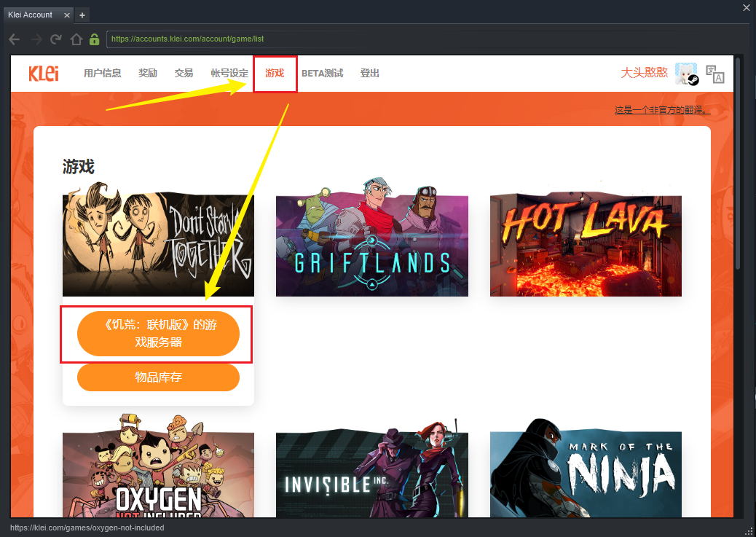This screenshot has height=537, width=756.
Task: Open the browser home page
Action: coord(76,39)
